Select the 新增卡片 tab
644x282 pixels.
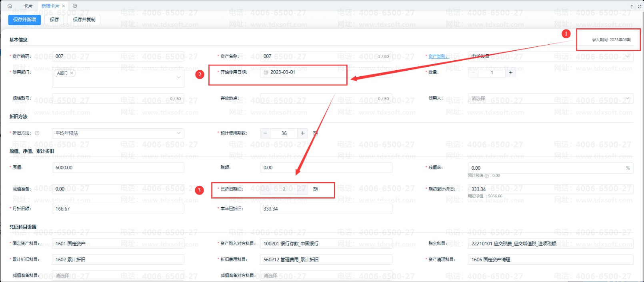(50, 6)
